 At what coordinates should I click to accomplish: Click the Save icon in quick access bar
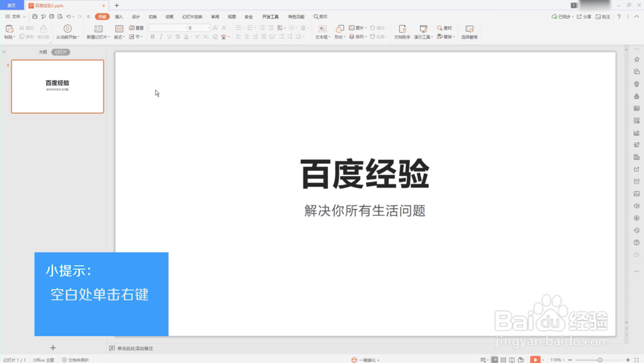point(35,17)
